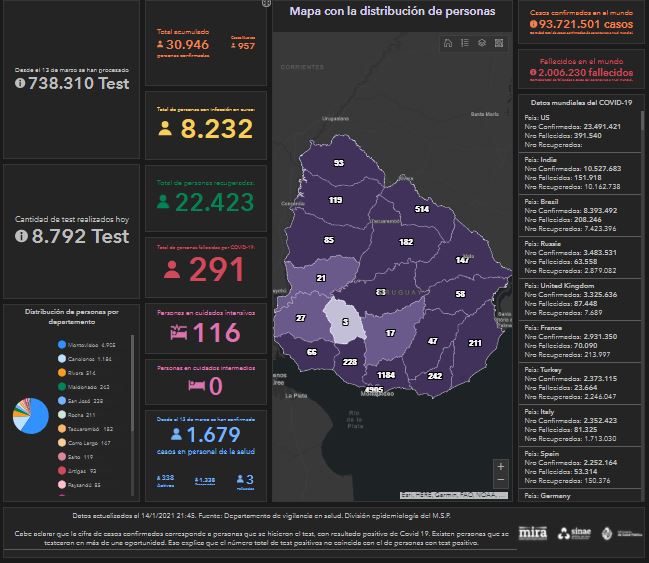
Task: Open the basemap gallery grid icon
Action: pos(499,43)
